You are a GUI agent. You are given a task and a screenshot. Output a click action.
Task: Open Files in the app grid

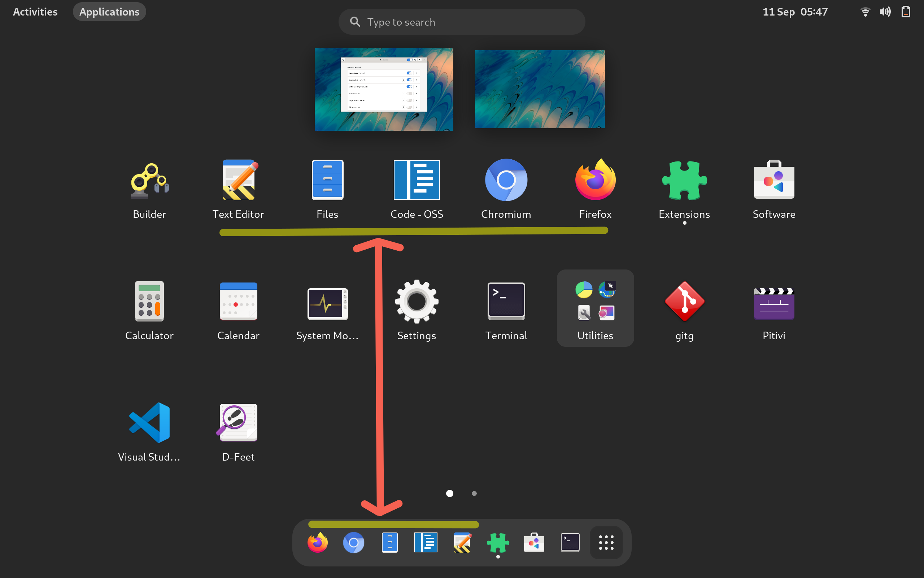(x=328, y=189)
